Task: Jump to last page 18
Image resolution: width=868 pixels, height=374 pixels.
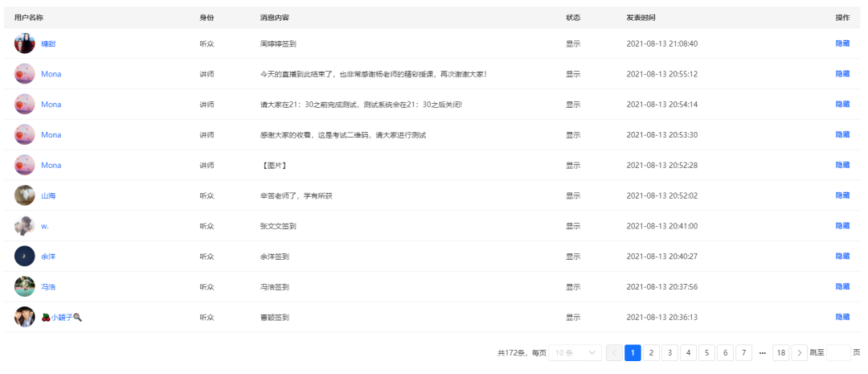Action: coord(780,352)
